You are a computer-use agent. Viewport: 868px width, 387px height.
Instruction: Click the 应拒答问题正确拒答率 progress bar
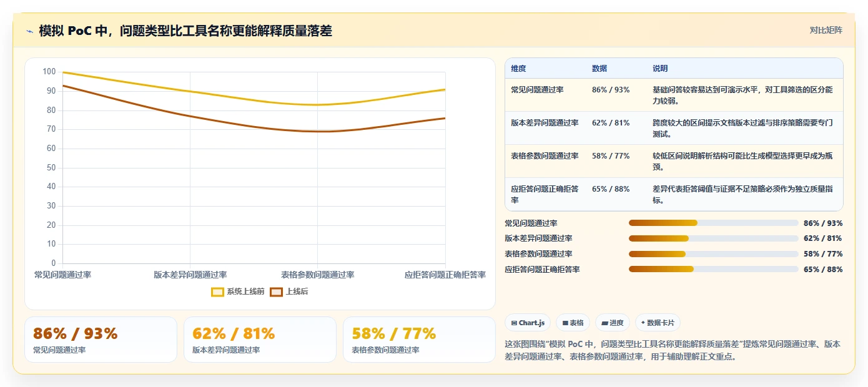(x=714, y=269)
